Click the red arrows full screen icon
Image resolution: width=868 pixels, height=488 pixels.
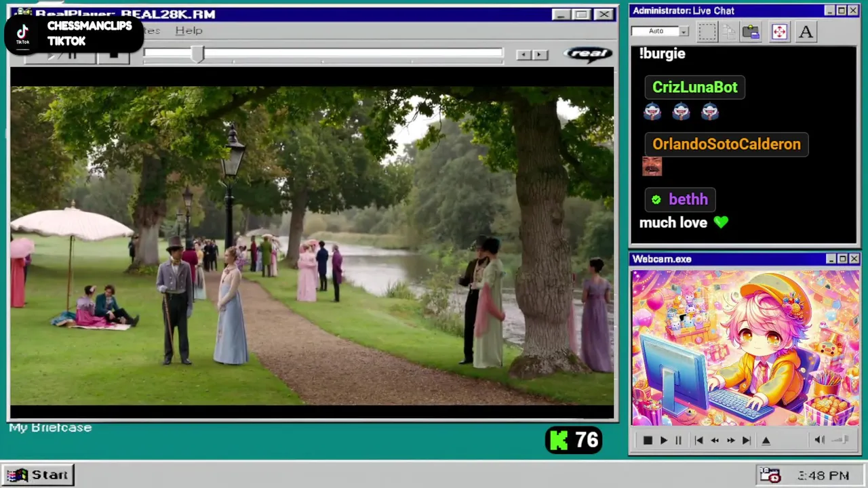[779, 32]
